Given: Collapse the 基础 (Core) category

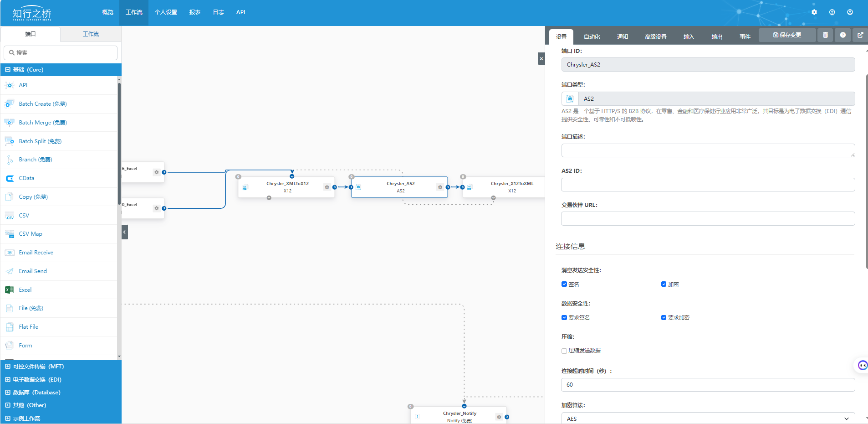Looking at the screenshot, I should (8, 70).
